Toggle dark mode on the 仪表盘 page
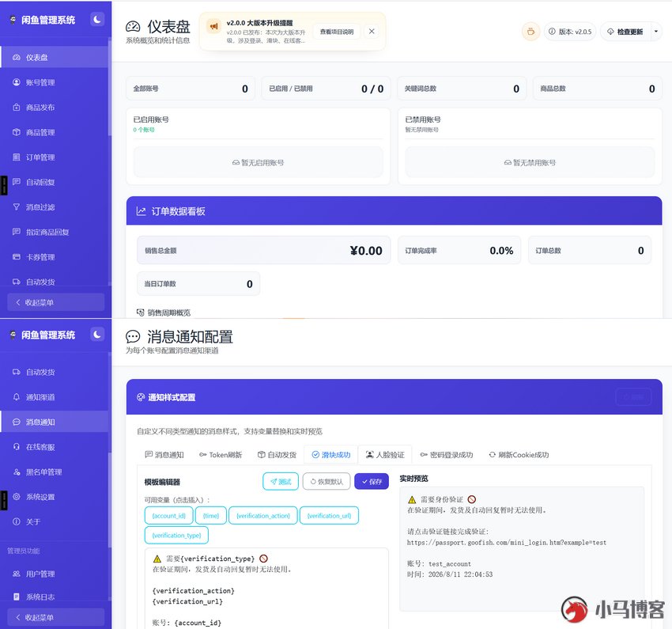Screen dimensions: 672x629 pos(97,19)
